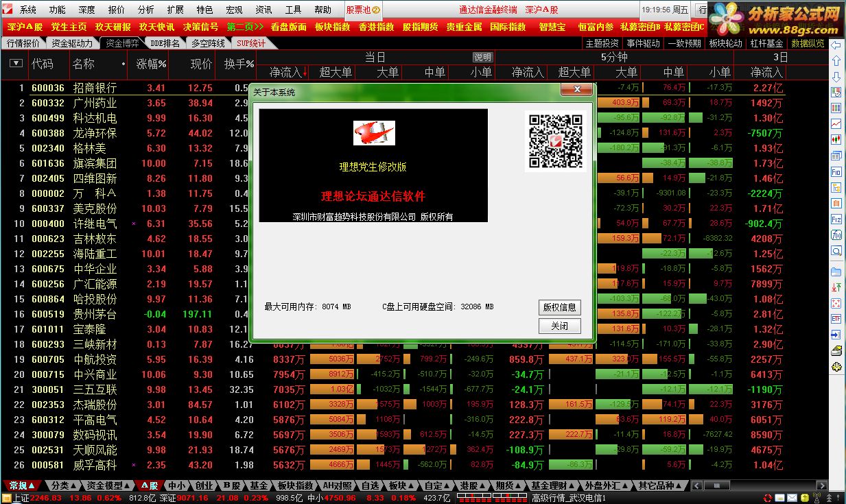Expand the 常规▲ bottom tab
The width and height of the screenshot is (846, 504).
(23, 485)
